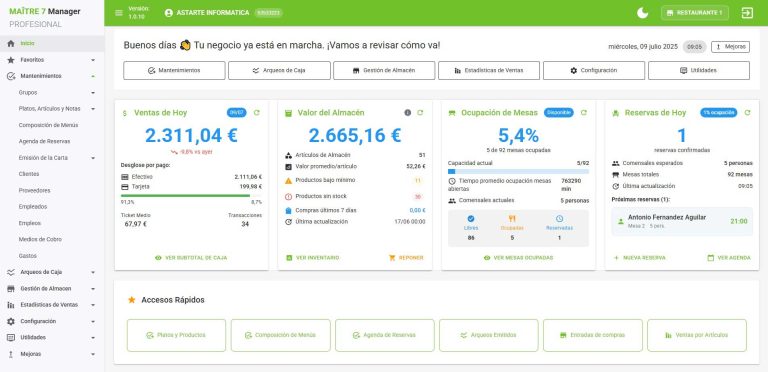Refresh the Ocupación de Mesas card
Screen dimensions: 768x372
[583, 113]
